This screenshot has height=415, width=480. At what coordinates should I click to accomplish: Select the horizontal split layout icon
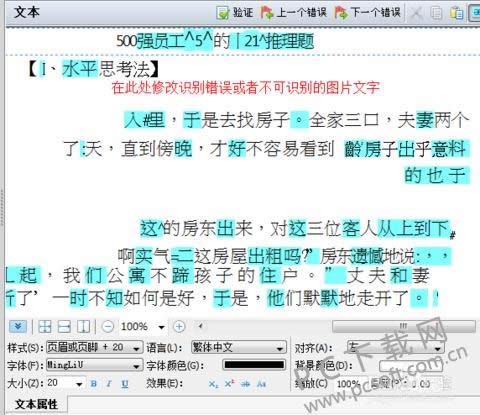pyautogui.click(x=64, y=326)
